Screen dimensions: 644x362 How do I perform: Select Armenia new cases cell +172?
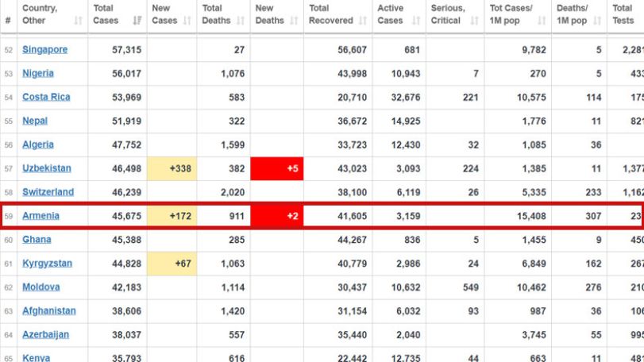point(172,216)
